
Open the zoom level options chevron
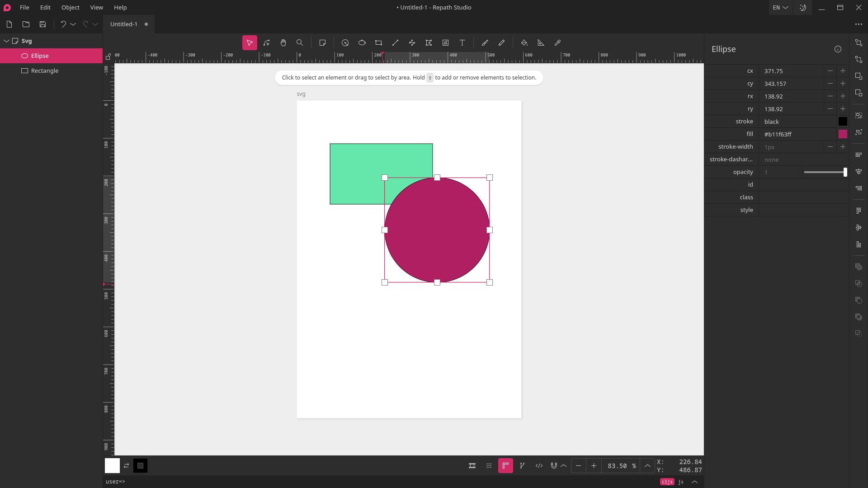pos(647,466)
